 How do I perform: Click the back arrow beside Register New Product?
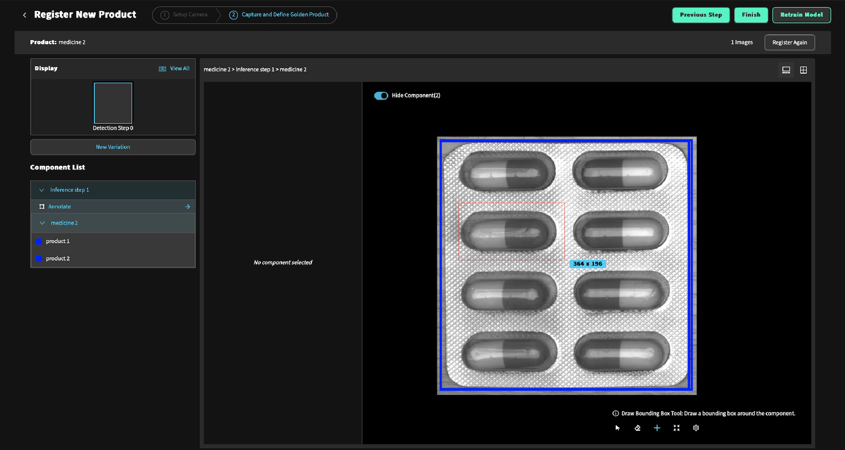tap(25, 15)
